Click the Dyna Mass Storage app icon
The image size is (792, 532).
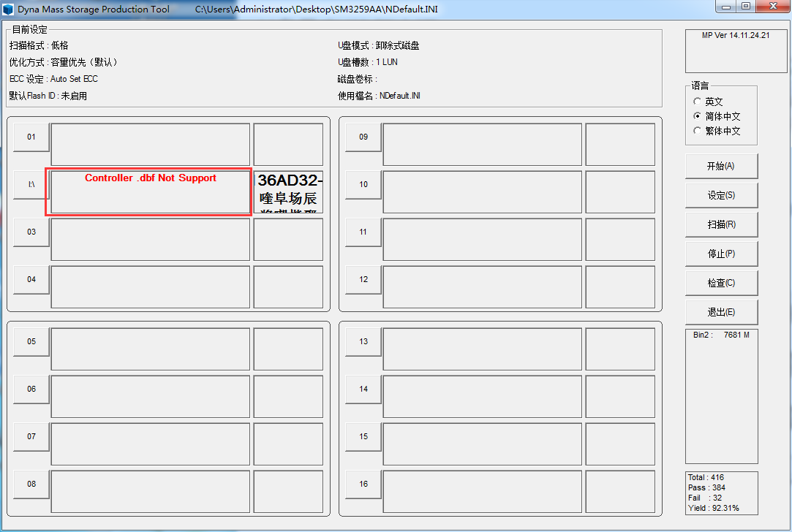pos(8,9)
